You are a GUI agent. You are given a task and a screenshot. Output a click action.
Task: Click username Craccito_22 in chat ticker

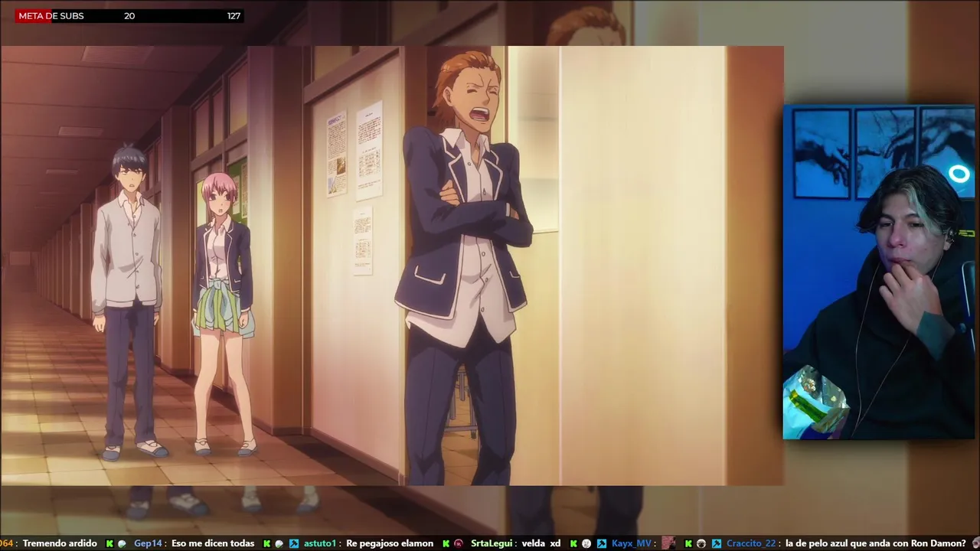tap(750, 543)
